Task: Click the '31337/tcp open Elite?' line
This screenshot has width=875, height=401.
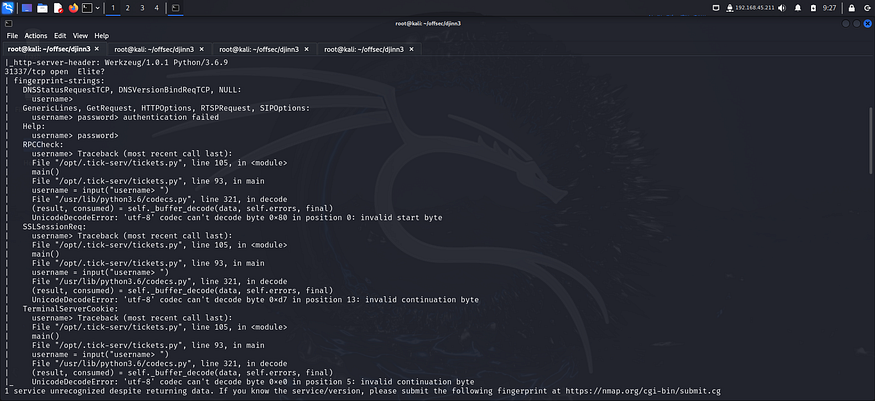Action: 55,72
